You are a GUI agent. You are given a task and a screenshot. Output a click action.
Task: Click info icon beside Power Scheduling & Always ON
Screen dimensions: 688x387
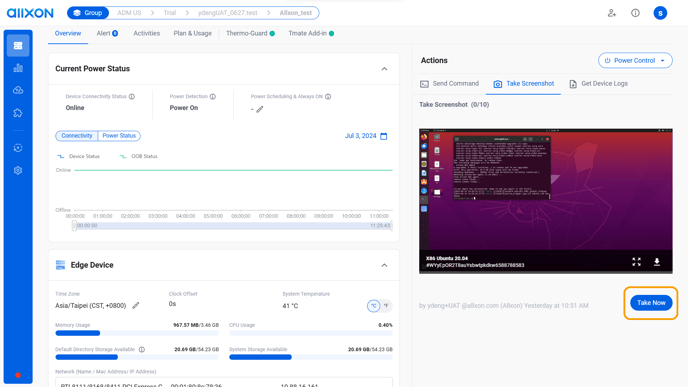[x=328, y=97]
